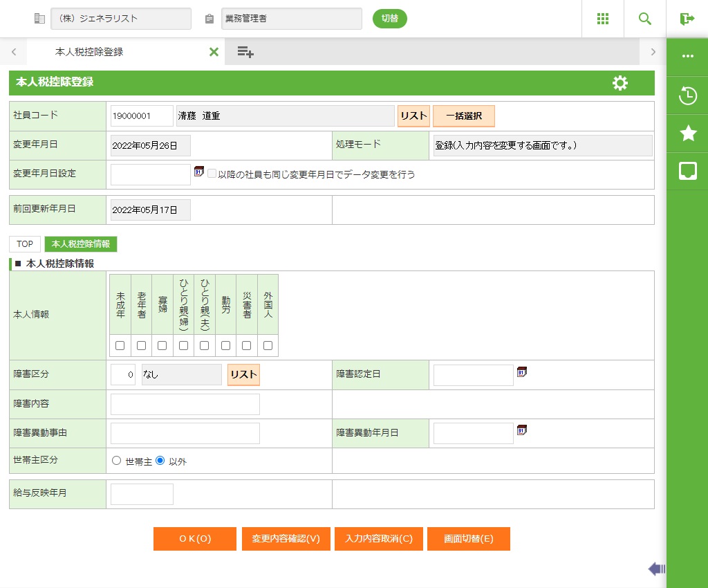Tick the 外国人 checkbox

[268, 345]
